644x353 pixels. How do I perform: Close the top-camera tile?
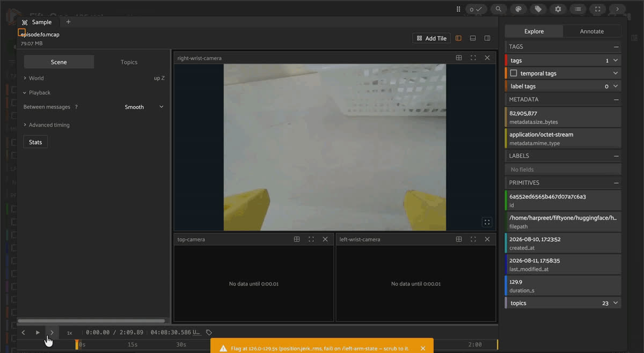[325, 239]
